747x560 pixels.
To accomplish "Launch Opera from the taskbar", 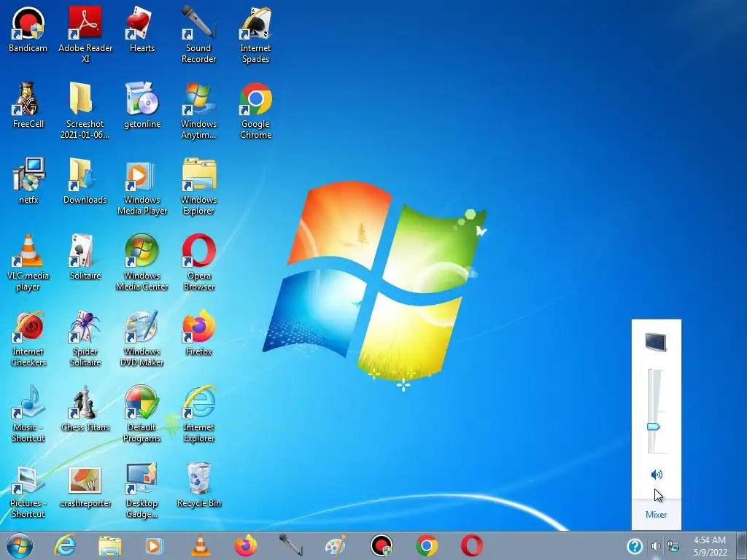I will click(x=472, y=545).
